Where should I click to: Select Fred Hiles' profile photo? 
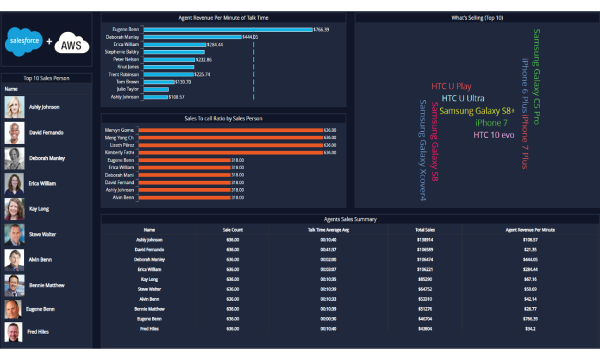(x=13, y=332)
